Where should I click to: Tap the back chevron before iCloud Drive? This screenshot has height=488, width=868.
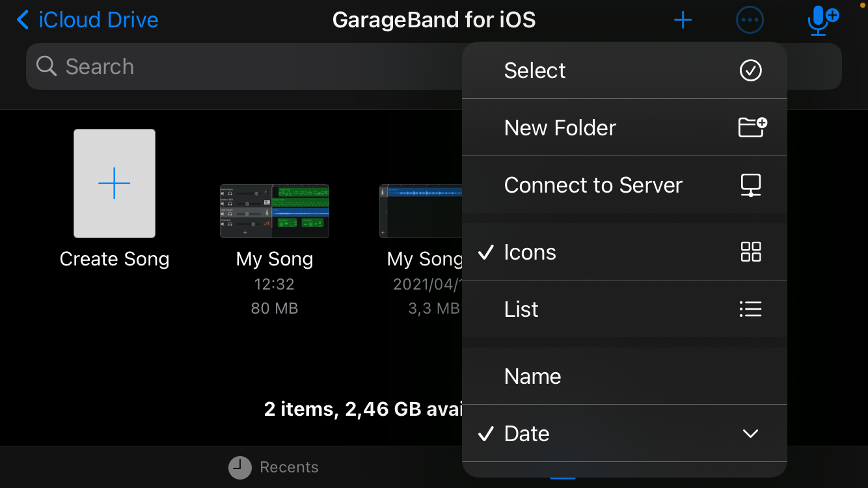tap(21, 20)
